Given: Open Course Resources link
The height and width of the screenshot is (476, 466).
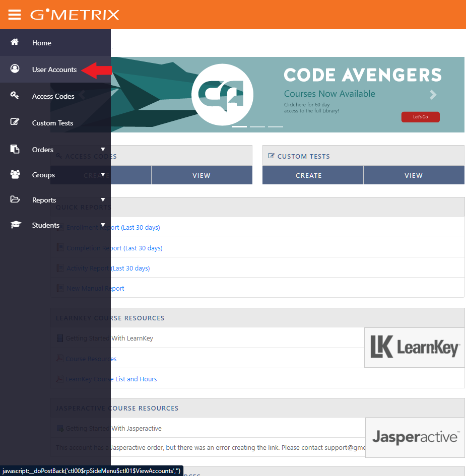Looking at the screenshot, I should pos(91,359).
